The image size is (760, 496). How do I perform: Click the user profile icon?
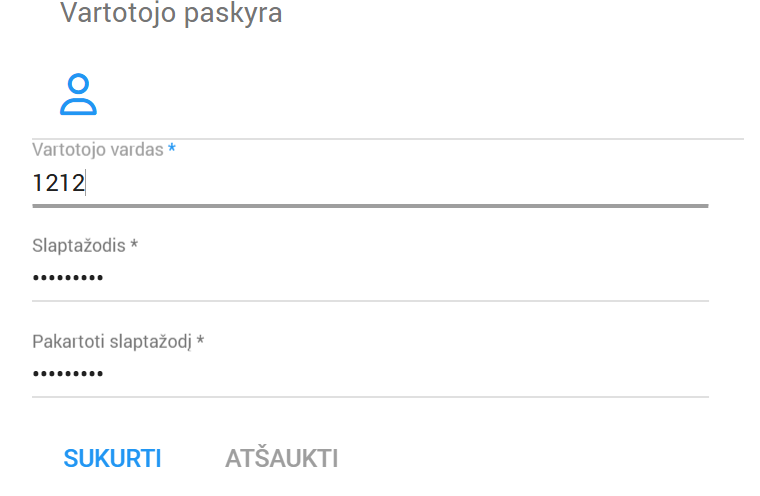(x=78, y=94)
